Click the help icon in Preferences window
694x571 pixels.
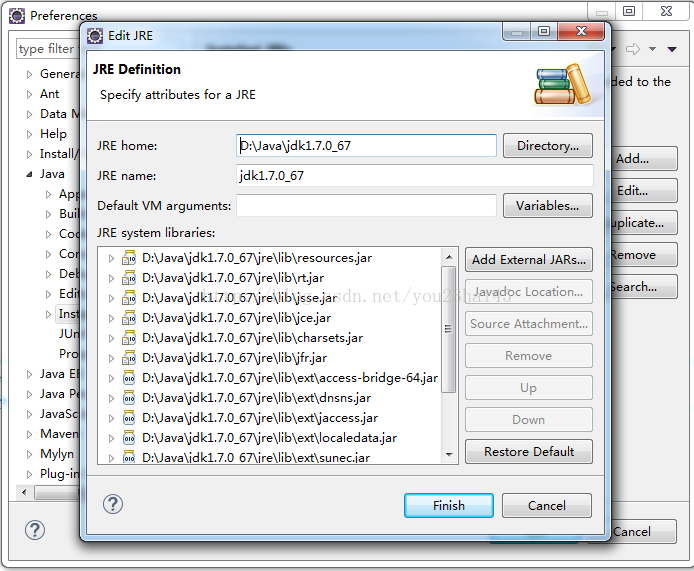[35, 530]
